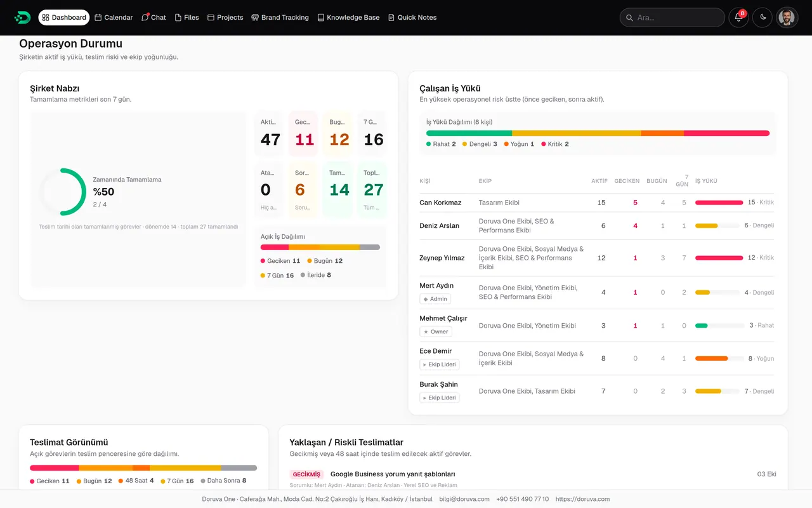
Task: Click the Files document icon in the navbar
Action: point(178,18)
